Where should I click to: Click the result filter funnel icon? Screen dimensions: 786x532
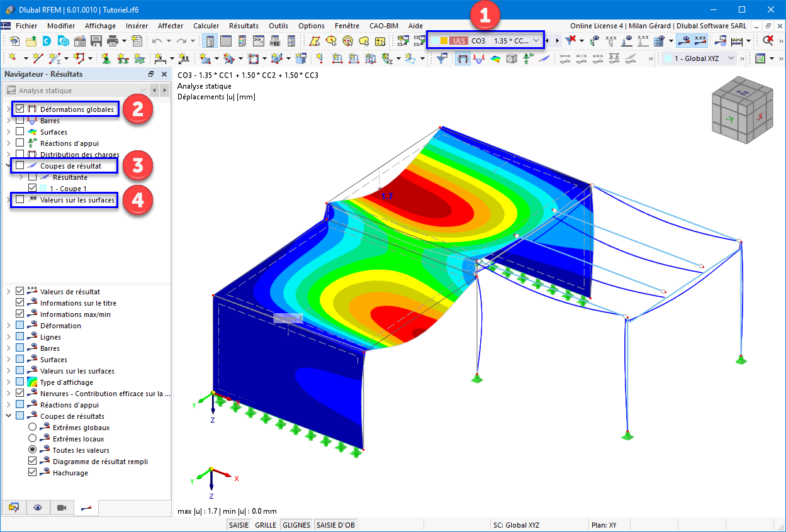(x=442, y=58)
